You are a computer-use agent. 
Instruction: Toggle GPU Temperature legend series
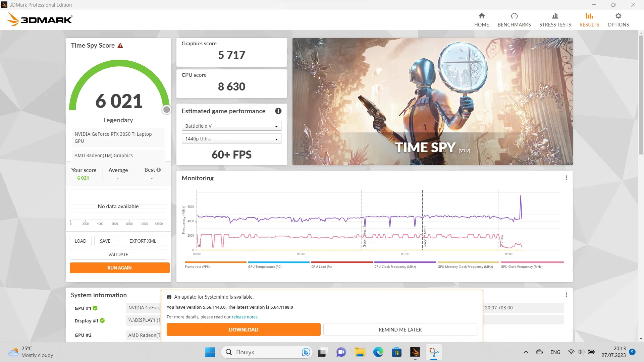[x=278, y=265]
